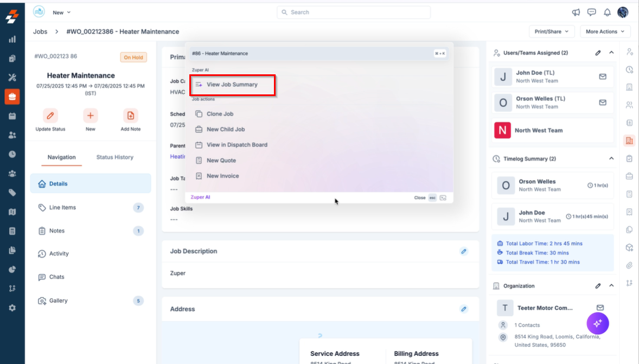This screenshot has height=364, width=639.
Task: Open the dashboard bar chart sidebar icon
Action: coord(12,39)
